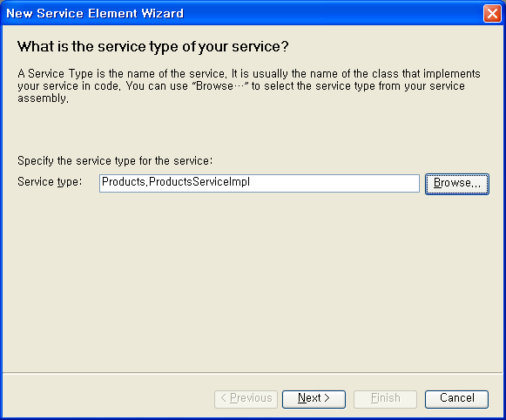Focus the Service type text field
Screen dimensions: 506x420
(x=260, y=183)
